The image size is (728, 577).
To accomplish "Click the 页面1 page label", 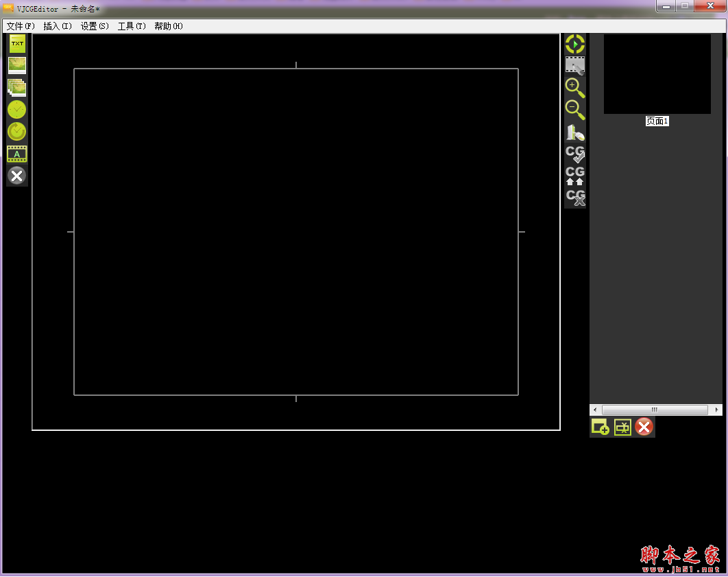I will pos(657,121).
